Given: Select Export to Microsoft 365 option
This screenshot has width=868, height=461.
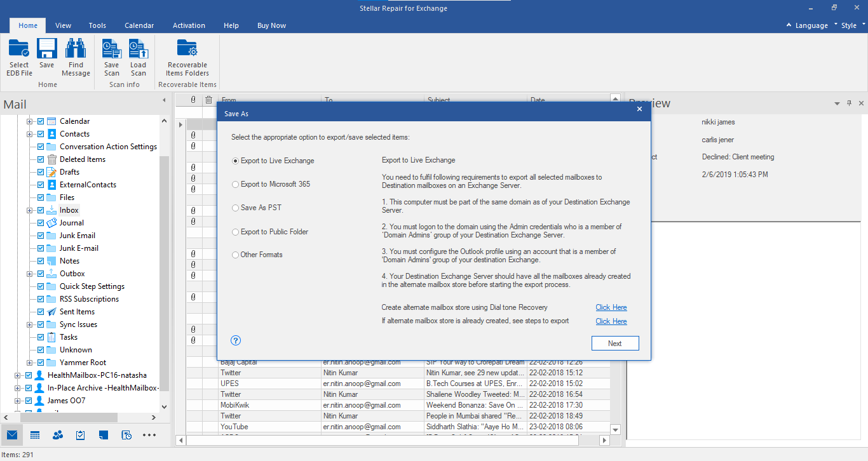Looking at the screenshot, I should [271, 184].
